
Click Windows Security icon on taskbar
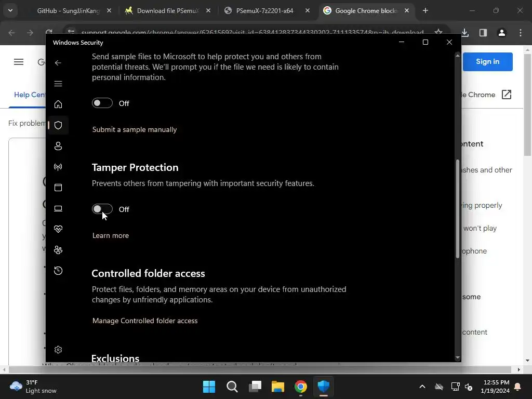coord(324,387)
